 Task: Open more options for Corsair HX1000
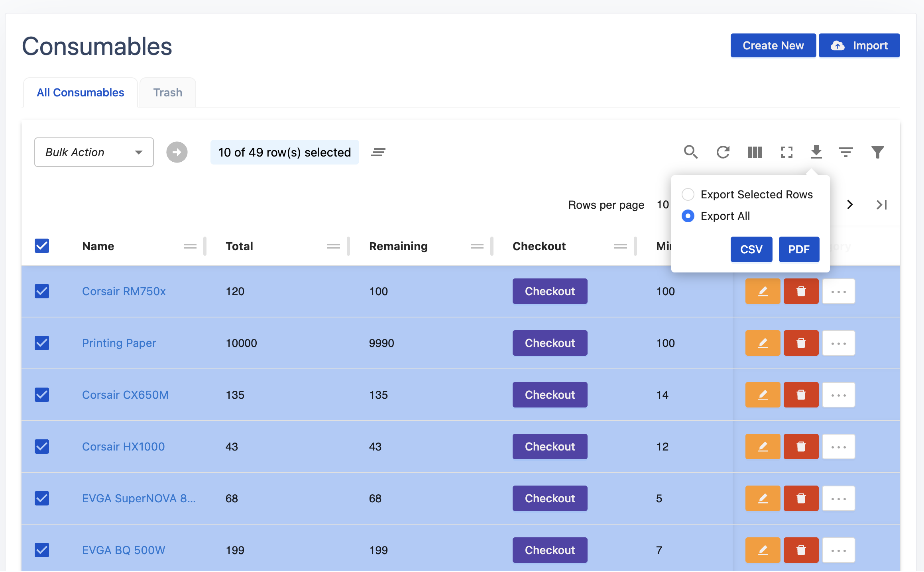[839, 447]
